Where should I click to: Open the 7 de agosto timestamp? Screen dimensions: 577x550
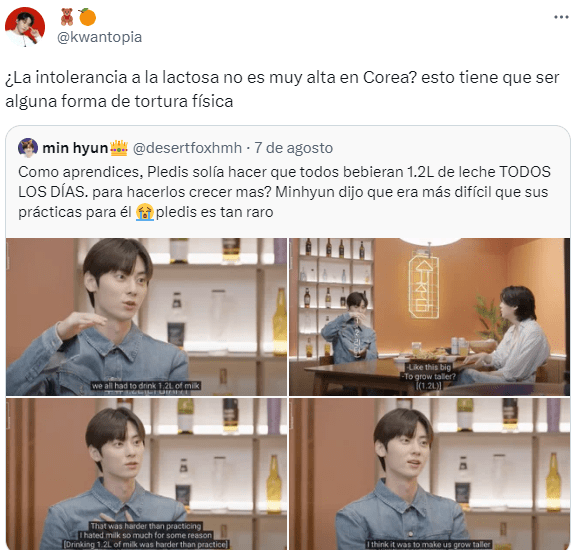[294, 148]
